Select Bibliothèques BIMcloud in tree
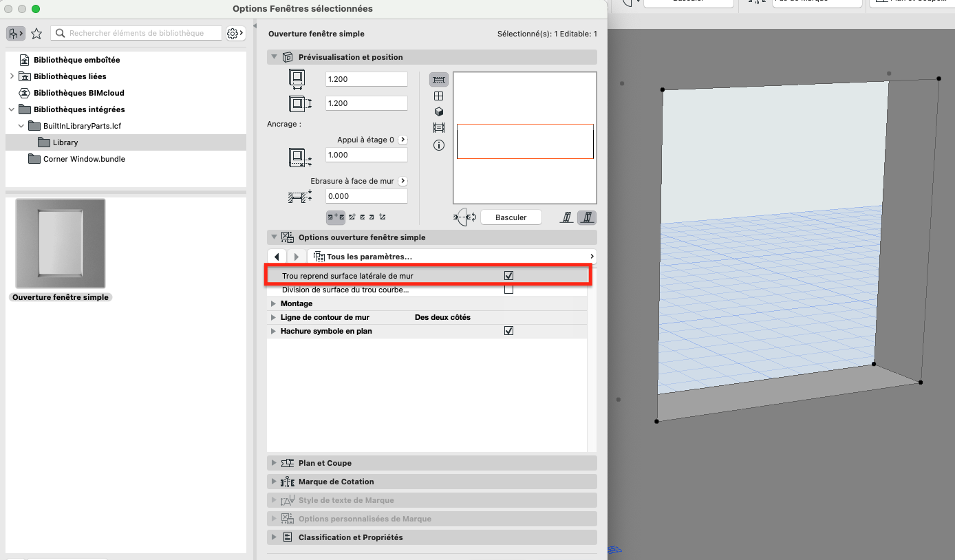This screenshot has width=955, height=560. pos(78,93)
